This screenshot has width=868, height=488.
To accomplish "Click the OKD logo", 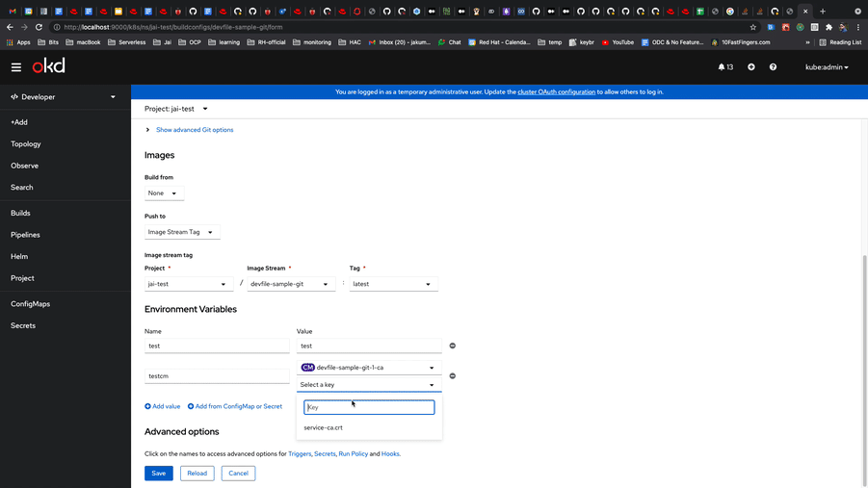I will click(49, 66).
